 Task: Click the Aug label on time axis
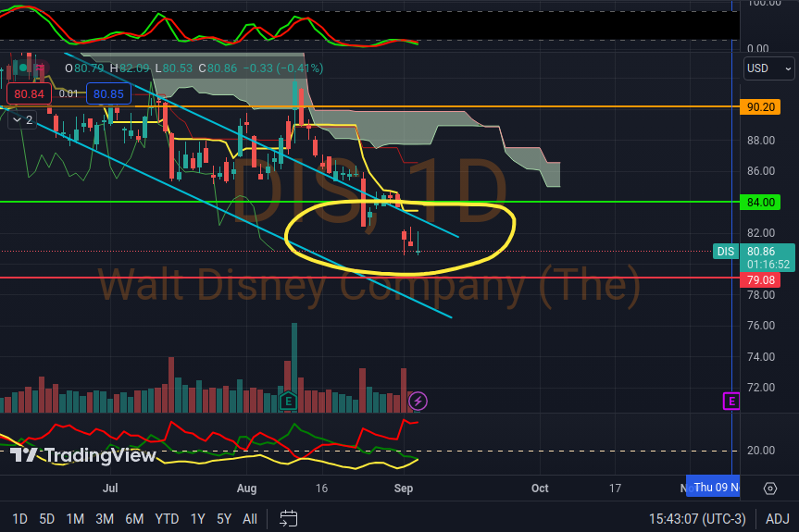click(246, 489)
